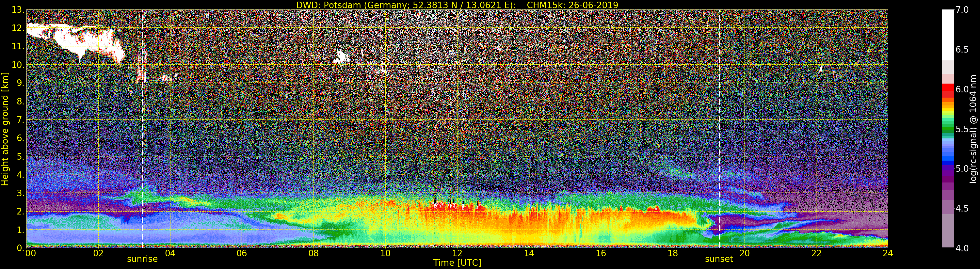Click the height axis tick "3."
The height and width of the screenshot is (269, 980).
[x=20, y=193]
